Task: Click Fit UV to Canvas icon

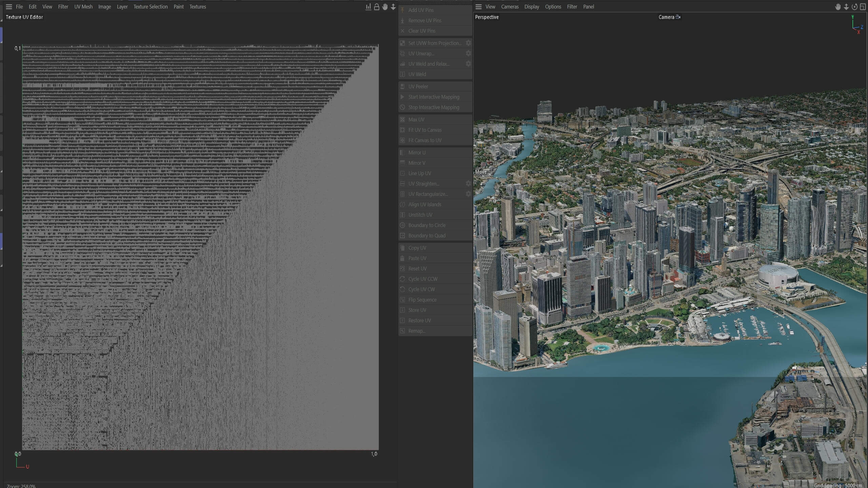Action: (402, 130)
